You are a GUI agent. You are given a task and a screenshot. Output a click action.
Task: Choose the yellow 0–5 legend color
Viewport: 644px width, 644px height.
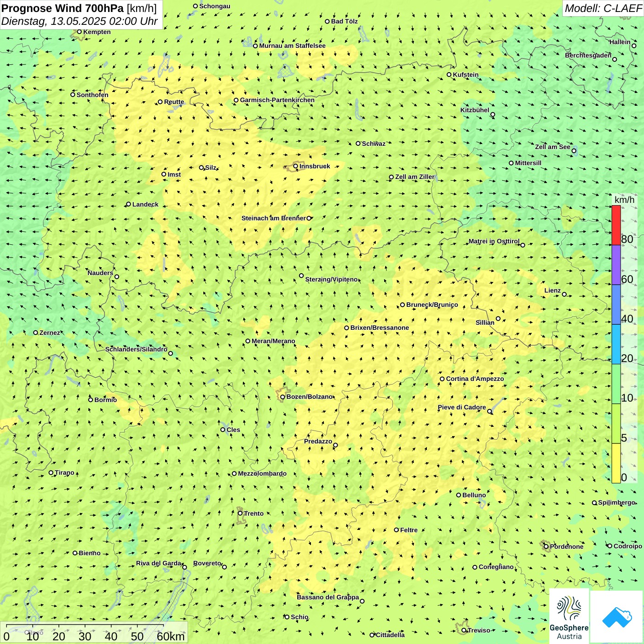(616, 463)
